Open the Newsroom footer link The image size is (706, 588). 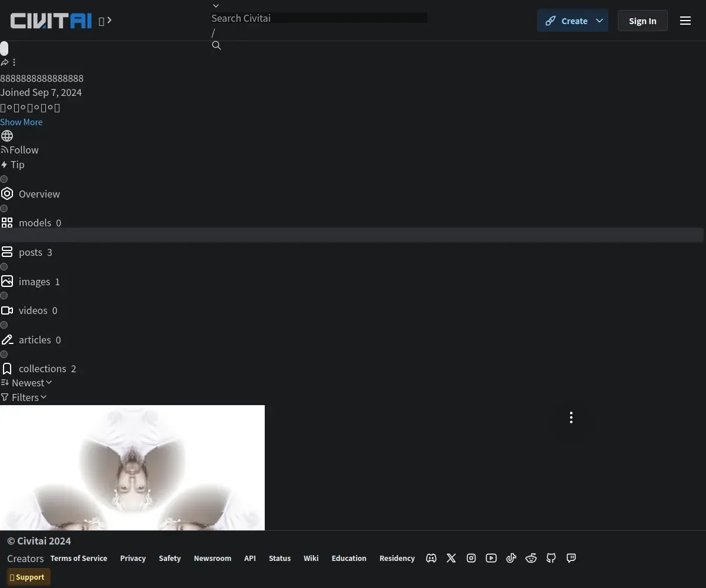click(212, 558)
